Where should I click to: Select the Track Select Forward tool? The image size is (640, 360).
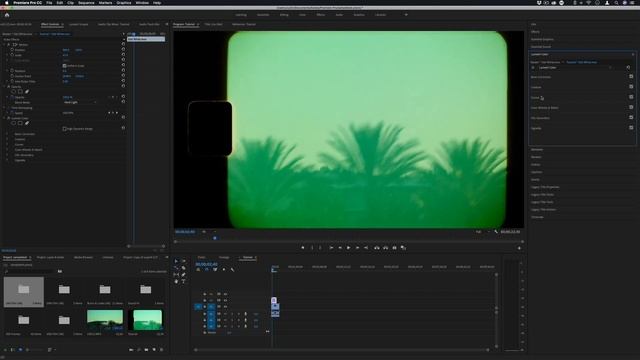tap(184, 261)
